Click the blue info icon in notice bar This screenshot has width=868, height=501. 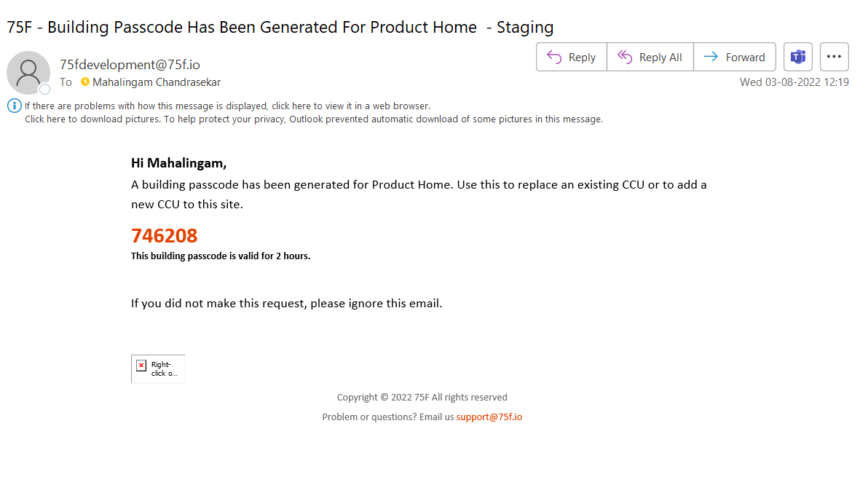point(15,106)
